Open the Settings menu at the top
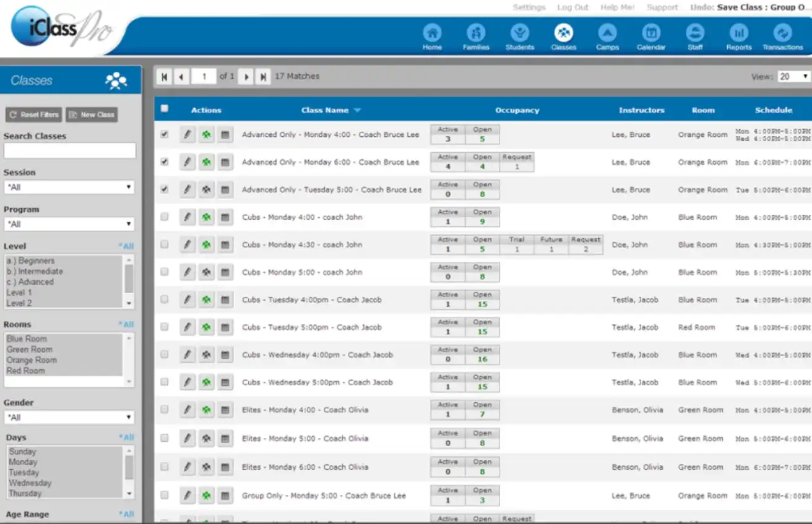This screenshot has height=524, width=812. (529, 7)
